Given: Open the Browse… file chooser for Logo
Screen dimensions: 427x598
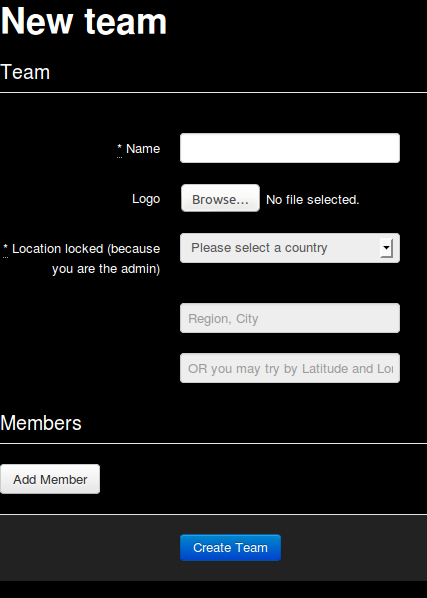Looking at the screenshot, I should (220, 198).
